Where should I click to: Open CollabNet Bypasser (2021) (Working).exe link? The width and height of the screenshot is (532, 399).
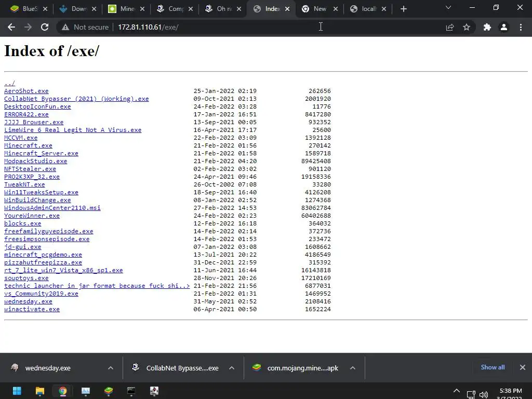click(76, 99)
